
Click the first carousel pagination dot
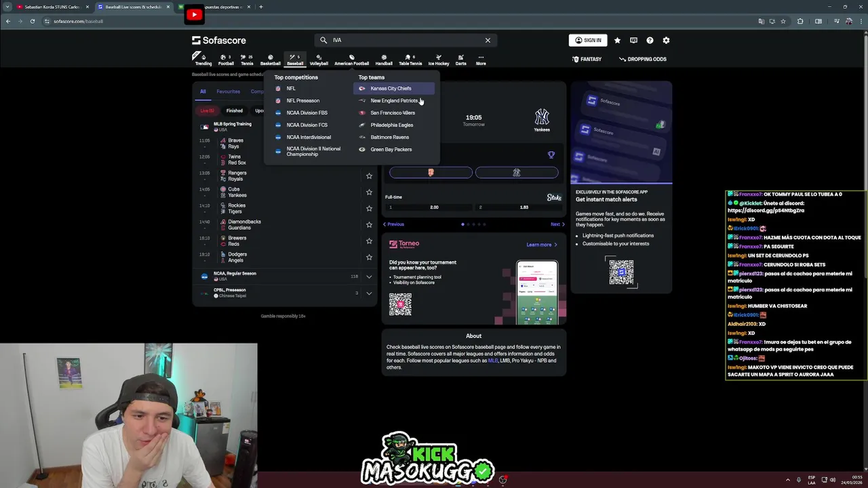click(462, 224)
